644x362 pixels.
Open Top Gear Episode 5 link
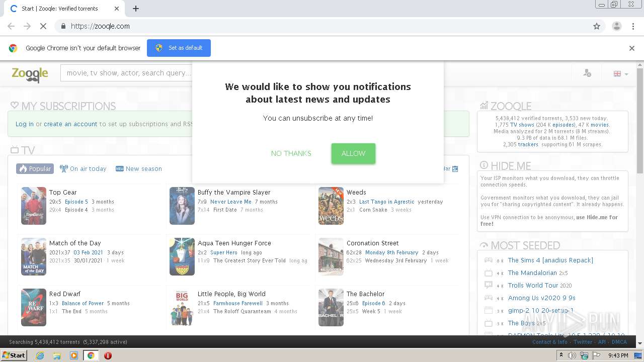pos(76,202)
